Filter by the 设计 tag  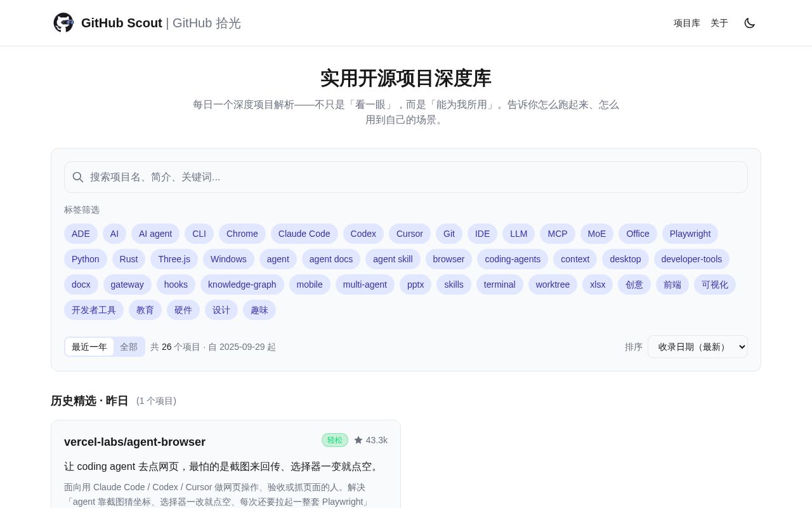tap(221, 310)
